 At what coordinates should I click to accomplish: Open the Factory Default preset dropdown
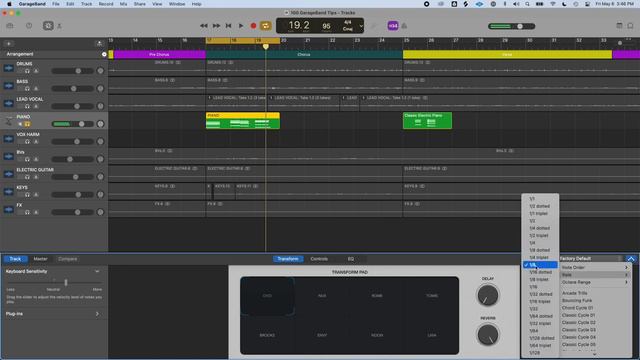click(x=591, y=258)
